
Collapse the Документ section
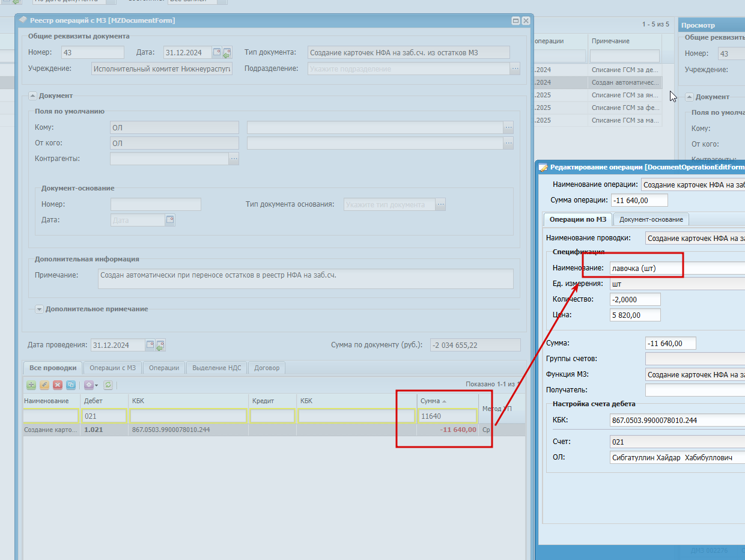32,96
